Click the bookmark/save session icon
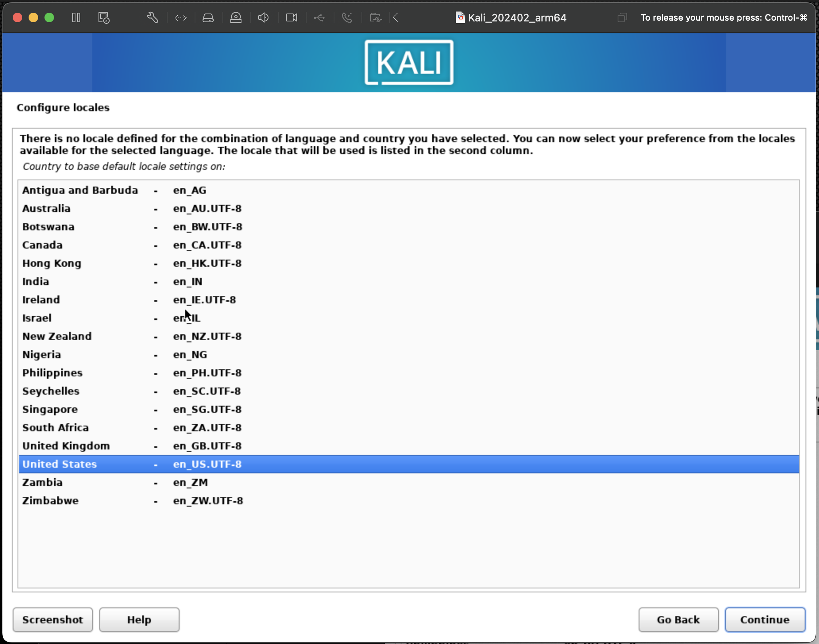Image resolution: width=819 pixels, height=644 pixels. coord(104,17)
